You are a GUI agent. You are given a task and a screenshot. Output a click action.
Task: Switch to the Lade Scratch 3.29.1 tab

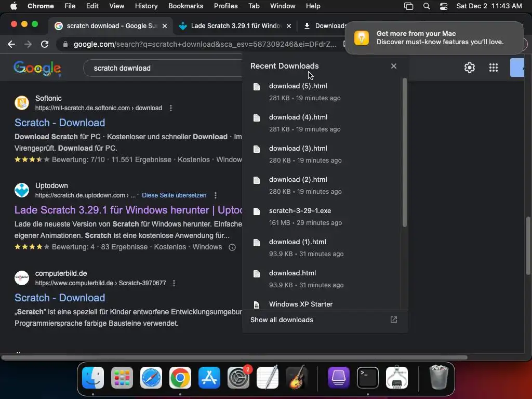[234, 26]
